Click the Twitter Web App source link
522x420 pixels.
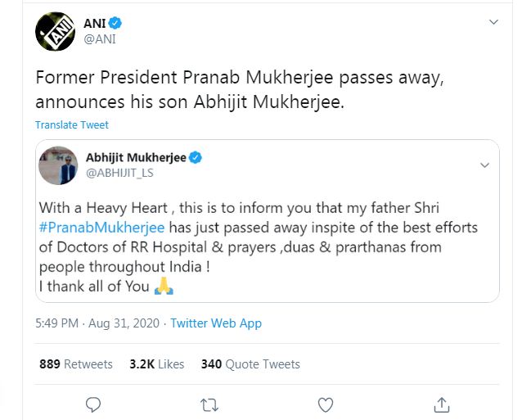pos(216,323)
